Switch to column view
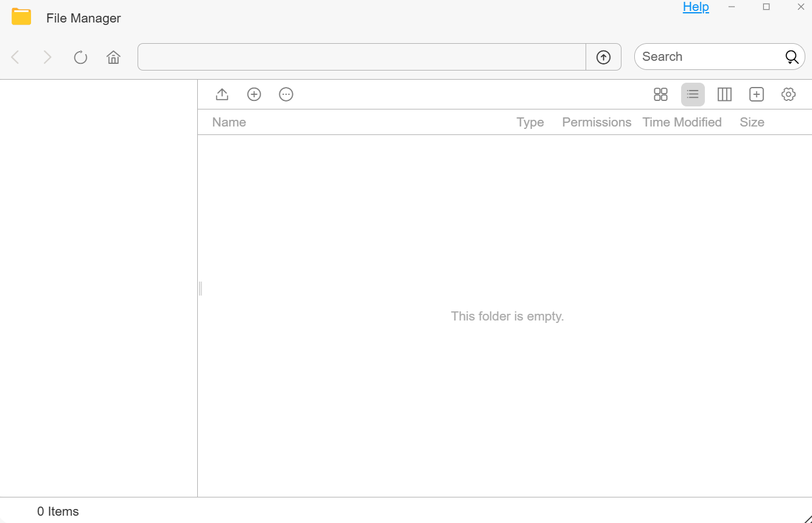Image resolution: width=812 pixels, height=523 pixels. tap(724, 94)
